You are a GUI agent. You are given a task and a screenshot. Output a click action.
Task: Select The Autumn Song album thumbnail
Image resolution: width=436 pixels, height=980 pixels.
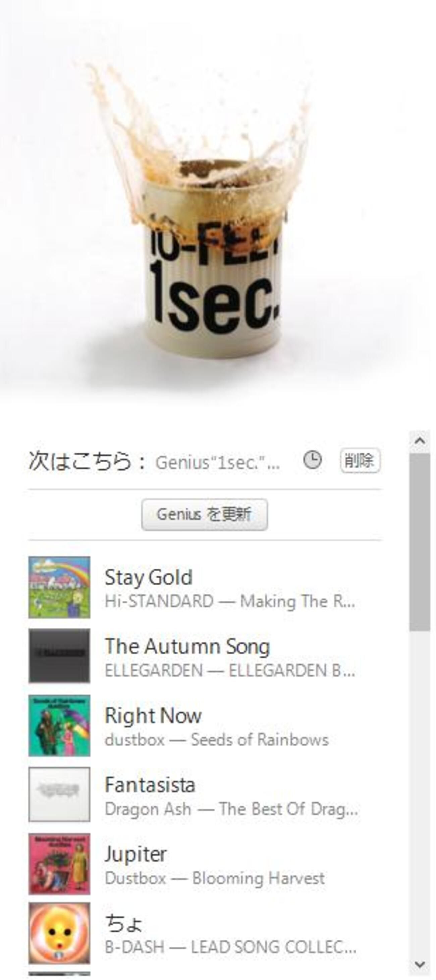pyautogui.click(x=59, y=656)
